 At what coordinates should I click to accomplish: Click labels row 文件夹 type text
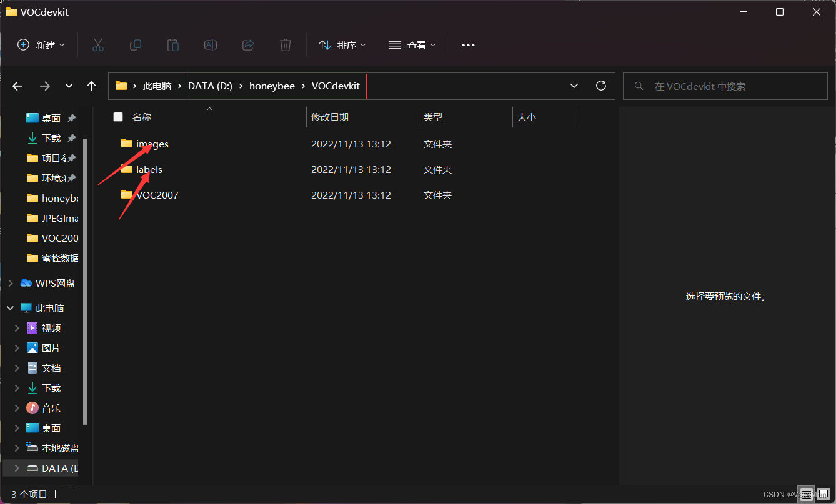point(437,169)
